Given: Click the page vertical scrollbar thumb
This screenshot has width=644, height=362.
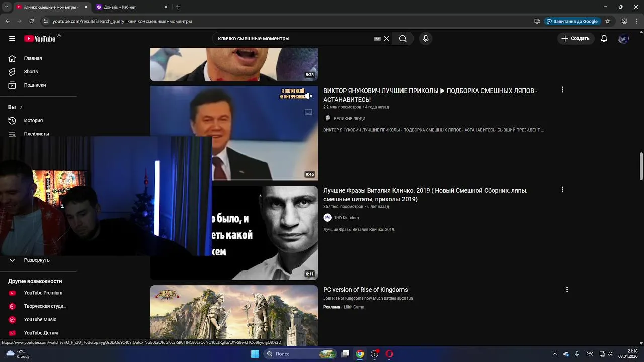Looking at the screenshot, I should [x=641, y=166].
